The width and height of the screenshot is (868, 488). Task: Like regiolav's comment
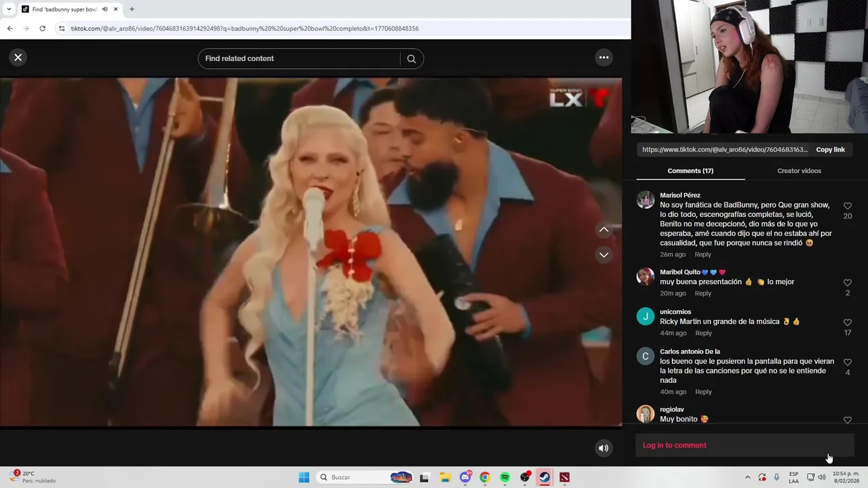point(847,420)
